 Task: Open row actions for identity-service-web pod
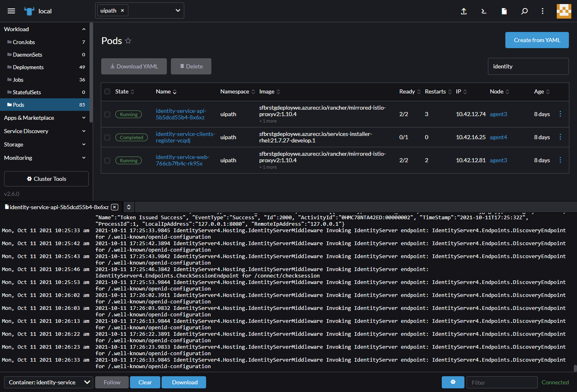(560, 160)
